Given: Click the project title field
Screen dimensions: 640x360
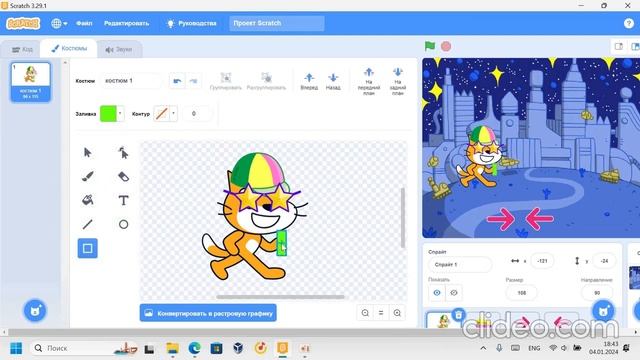Looking at the screenshot, I should pos(277,23).
